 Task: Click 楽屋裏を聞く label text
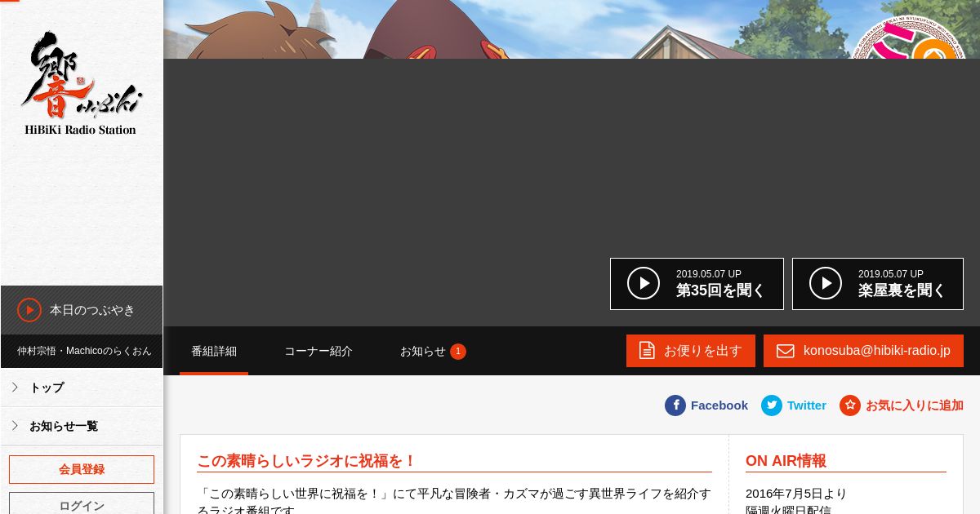tap(902, 290)
